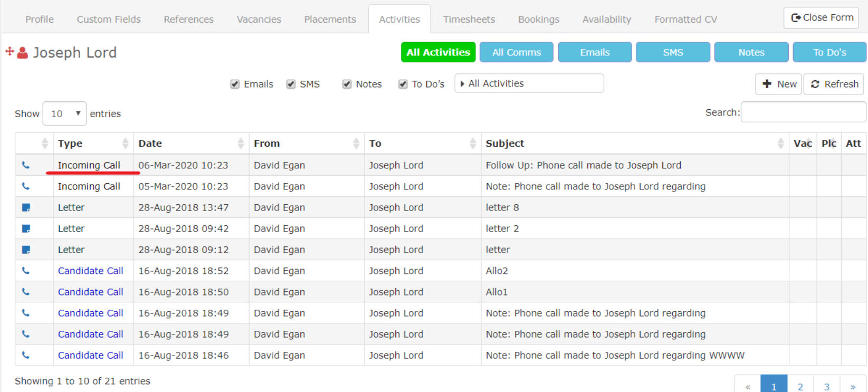Sort table by Type column arrows
The image size is (868, 392).
[125, 143]
